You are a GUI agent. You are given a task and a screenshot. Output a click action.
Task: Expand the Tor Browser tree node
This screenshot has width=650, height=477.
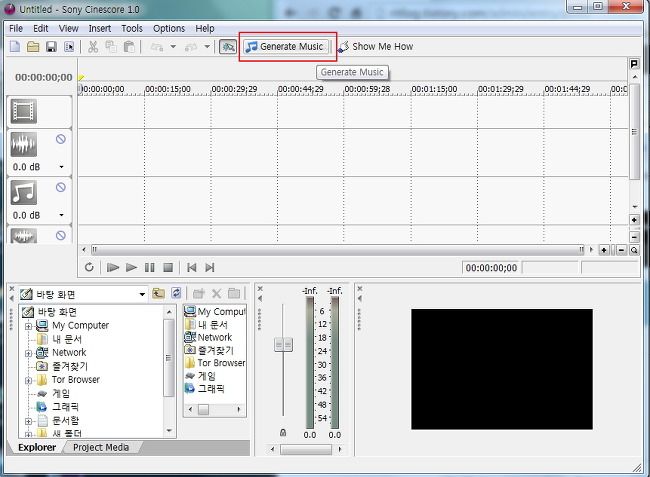tap(28, 380)
